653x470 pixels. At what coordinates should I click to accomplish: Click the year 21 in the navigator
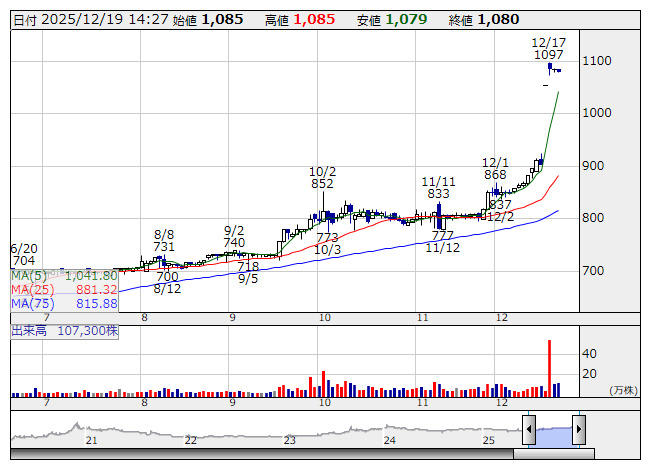[92, 440]
